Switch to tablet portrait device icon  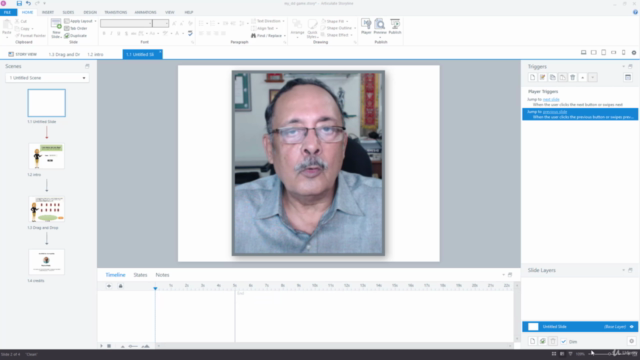click(604, 53)
